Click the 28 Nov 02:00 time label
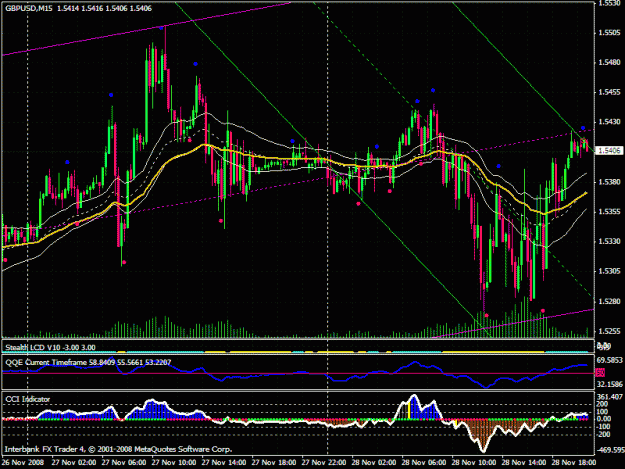Image resolution: width=625 pixels, height=469 pixels. pyautogui.click(x=374, y=463)
